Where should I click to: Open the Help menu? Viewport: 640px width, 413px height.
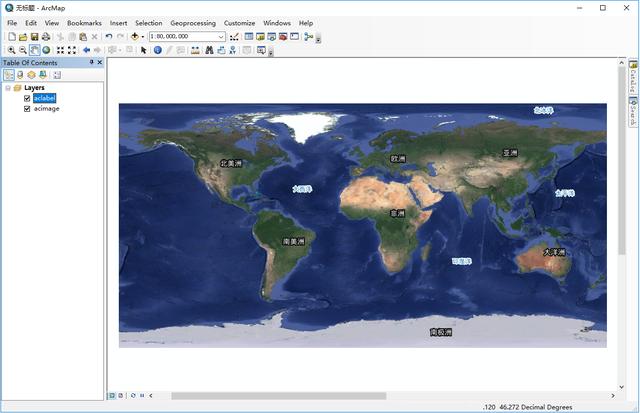point(306,23)
